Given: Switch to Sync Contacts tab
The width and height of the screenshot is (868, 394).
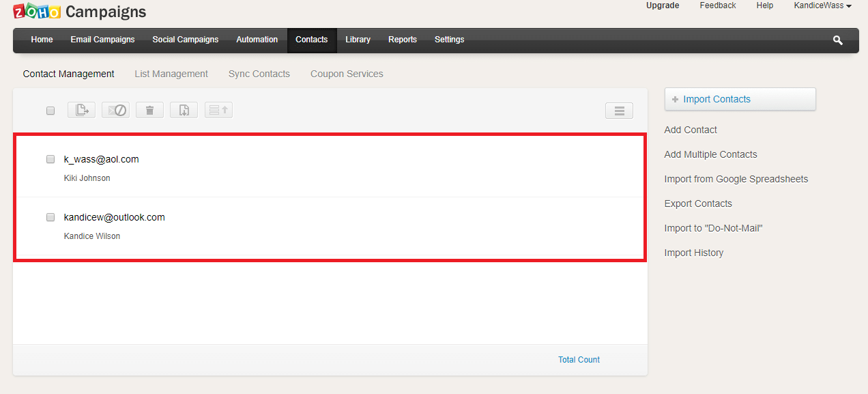Looking at the screenshot, I should click(259, 74).
